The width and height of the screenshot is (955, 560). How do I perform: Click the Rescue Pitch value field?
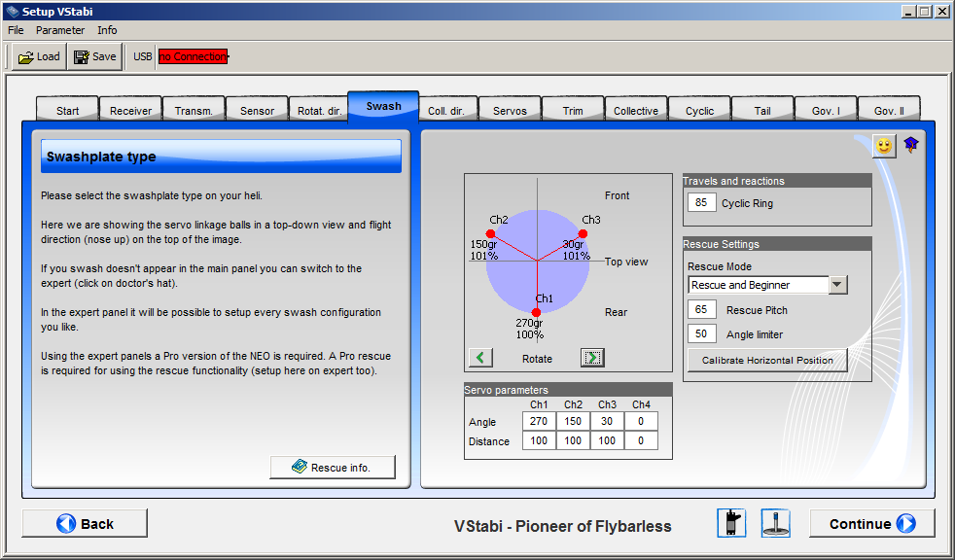tap(701, 310)
